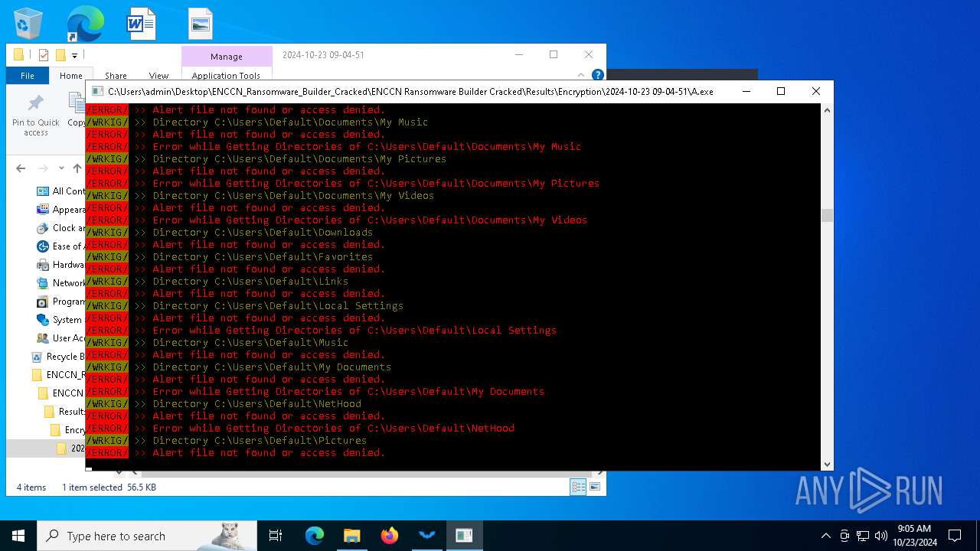The height and width of the screenshot is (551, 980).
Task: Select Clock tree item in navigation pane
Action: 60,228
